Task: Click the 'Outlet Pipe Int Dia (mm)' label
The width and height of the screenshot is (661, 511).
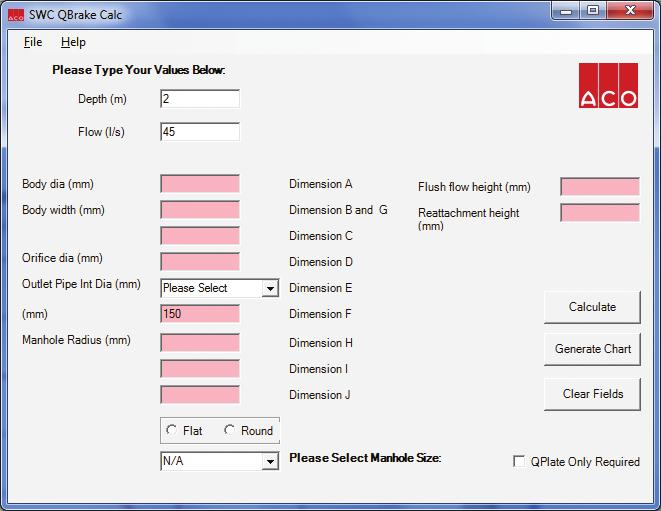Action: [81, 284]
